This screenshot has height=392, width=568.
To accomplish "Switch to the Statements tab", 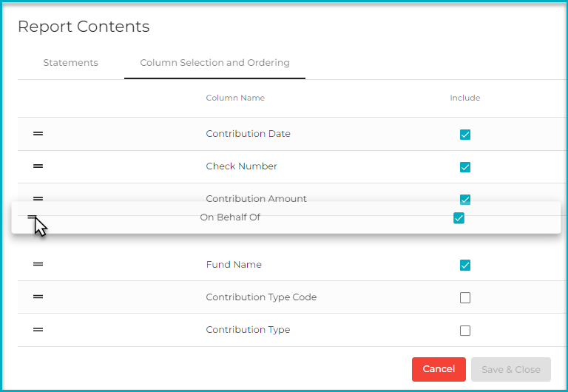I will [x=71, y=63].
